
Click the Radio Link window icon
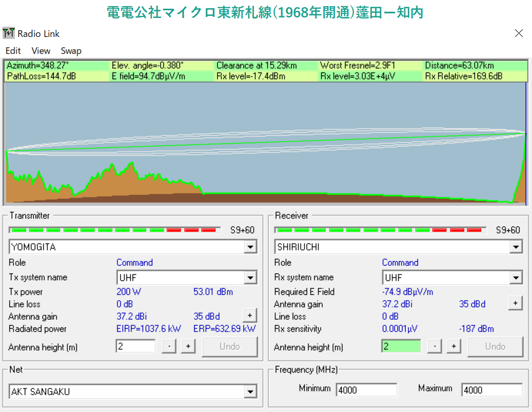tap(9, 33)
